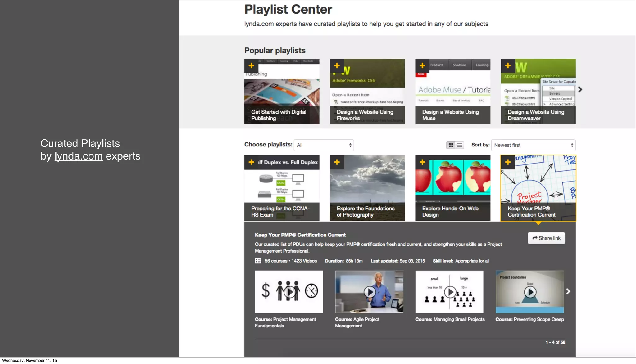Play Agile Project Management course video
636x364 pixels.
[369, 292]
